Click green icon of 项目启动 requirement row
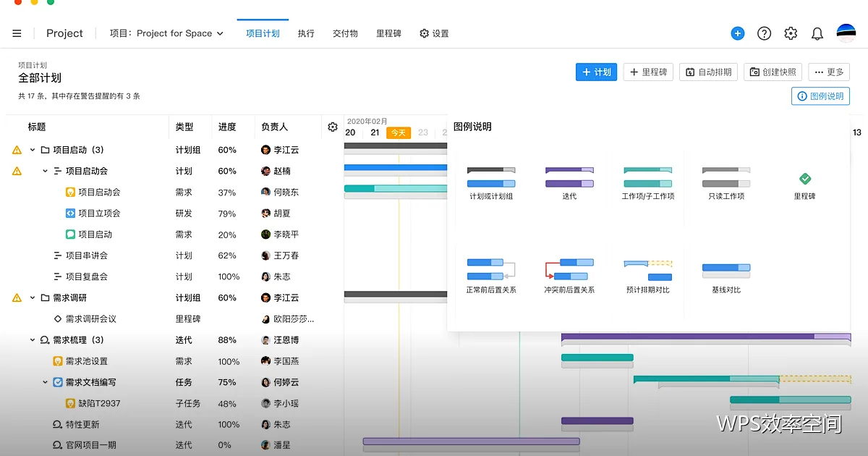 click(x=70, y=234)
